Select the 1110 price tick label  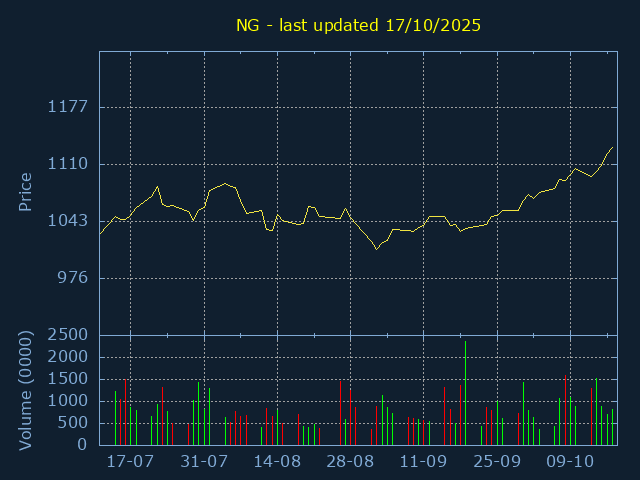(68, 164)
